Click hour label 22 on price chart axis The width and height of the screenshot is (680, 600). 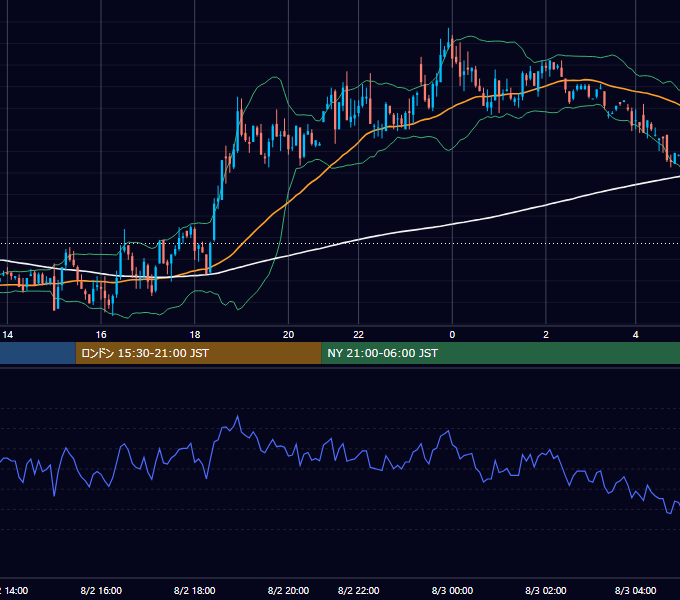pyautogui.click(x=359, y=335)
